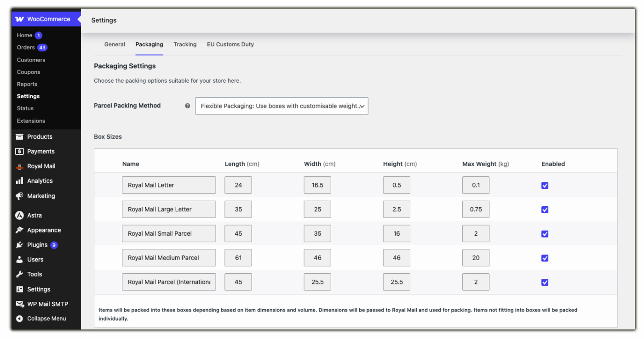Click the Small Parcel height field
This screenshot has width=644, height=339.
click(x=397, y=233)
